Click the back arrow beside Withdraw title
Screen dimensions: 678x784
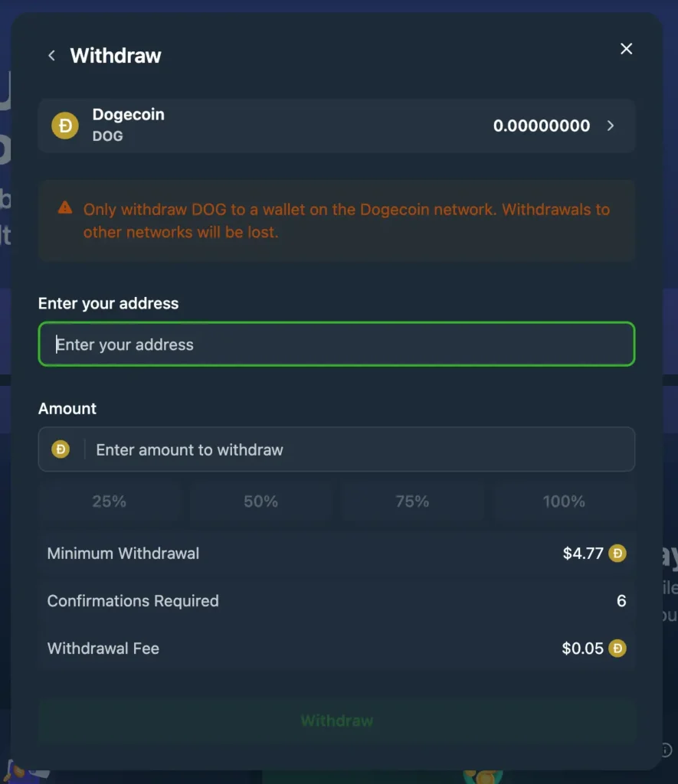pyautogui.click(x=51, y=55)
